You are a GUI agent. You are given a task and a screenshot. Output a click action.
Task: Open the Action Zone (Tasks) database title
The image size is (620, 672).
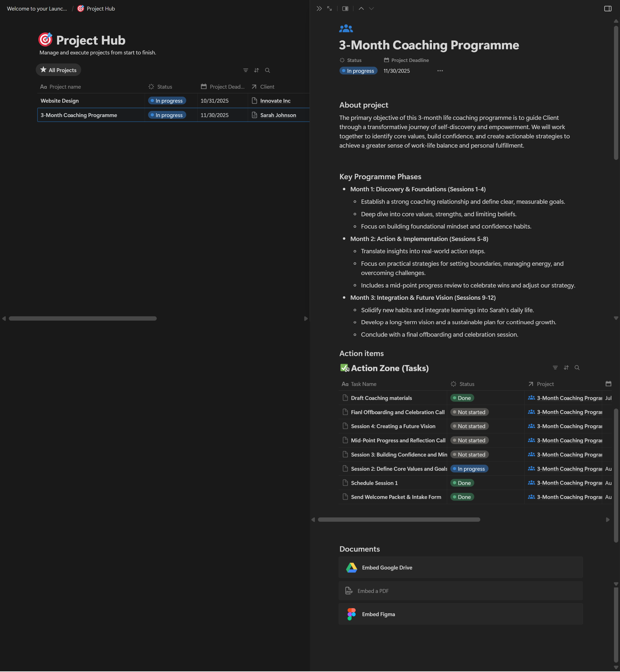389,368
